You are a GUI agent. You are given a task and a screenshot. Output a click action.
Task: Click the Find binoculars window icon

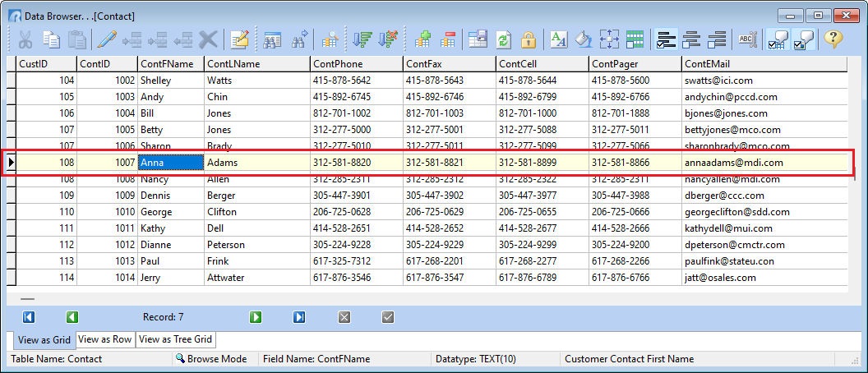tap(272, 39)
